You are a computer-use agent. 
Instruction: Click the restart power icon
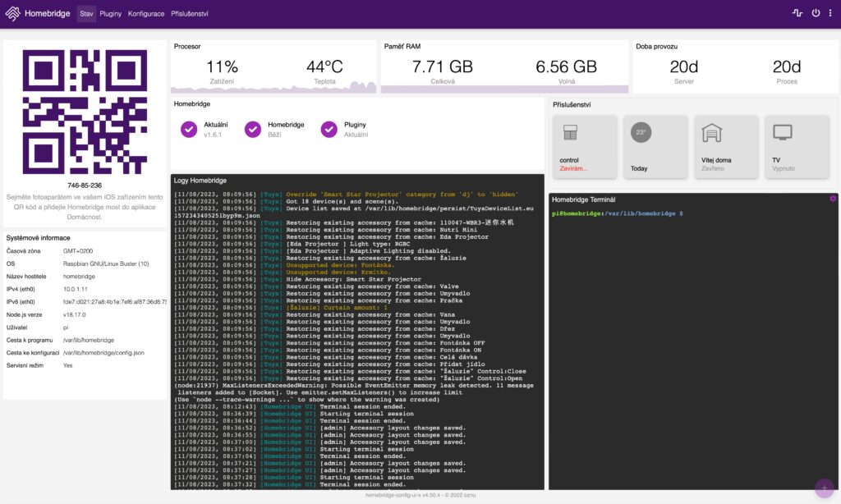tap(816, 13)
